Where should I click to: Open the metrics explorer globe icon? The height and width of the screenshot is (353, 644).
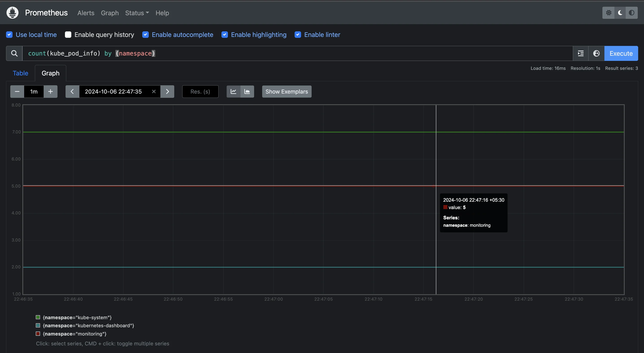(x=596, y=53)
